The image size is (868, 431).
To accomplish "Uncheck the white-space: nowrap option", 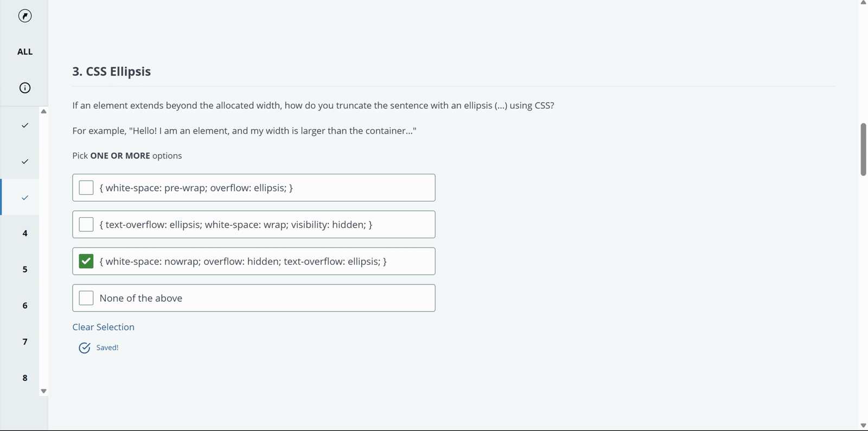I will (x=86, y=261).
